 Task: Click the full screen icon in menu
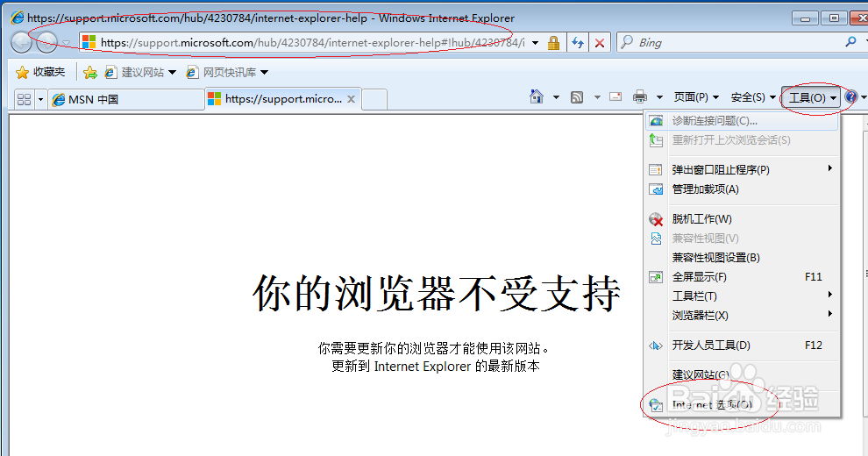pyautogui.click(x=656, y=277)
